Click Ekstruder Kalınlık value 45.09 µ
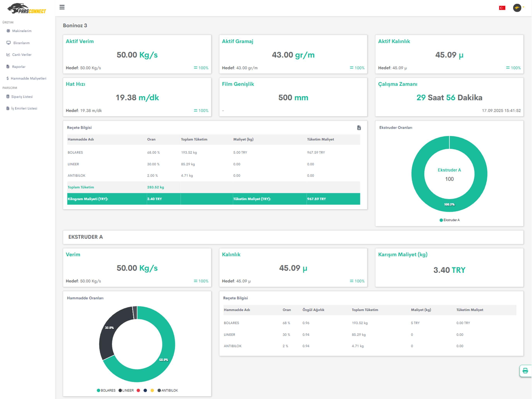Screen dimensions: 532x399 coord(293,268)
